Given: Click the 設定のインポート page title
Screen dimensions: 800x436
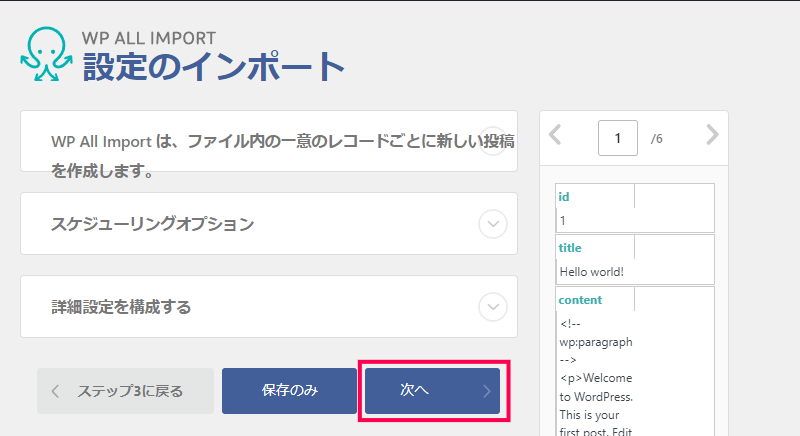Looking at the screenshot, I should pyautogui.click(x=214, y=66).
